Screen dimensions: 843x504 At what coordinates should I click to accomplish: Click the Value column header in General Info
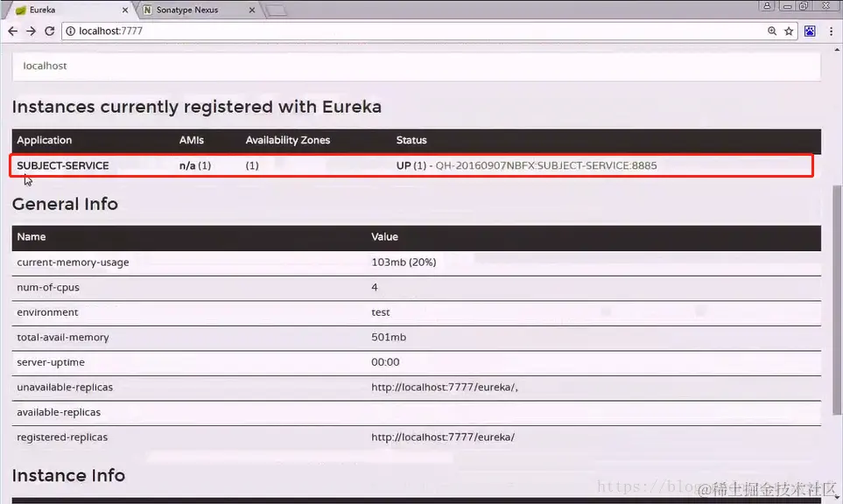click(x=384, y=237)
